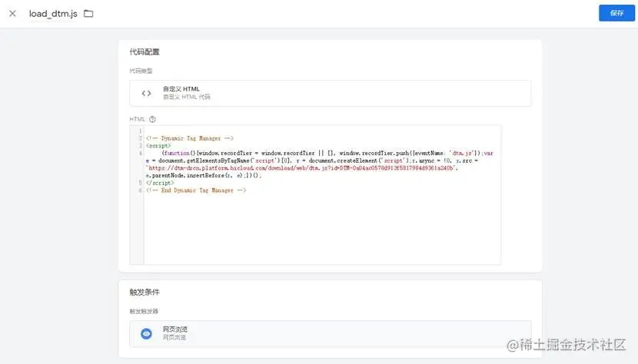The height and width of the screenshot is (364, 638).
Task: Click the 'End Dynamic Tag Manager' comment line
Action: (x=196, y=190)
